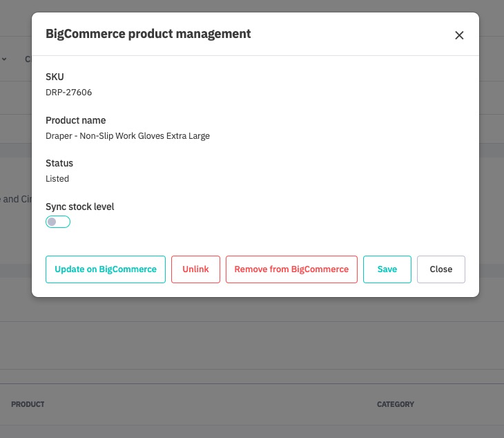Click the Close button in dialog footer
Viewport: 504px width, 438px height.
441,269
